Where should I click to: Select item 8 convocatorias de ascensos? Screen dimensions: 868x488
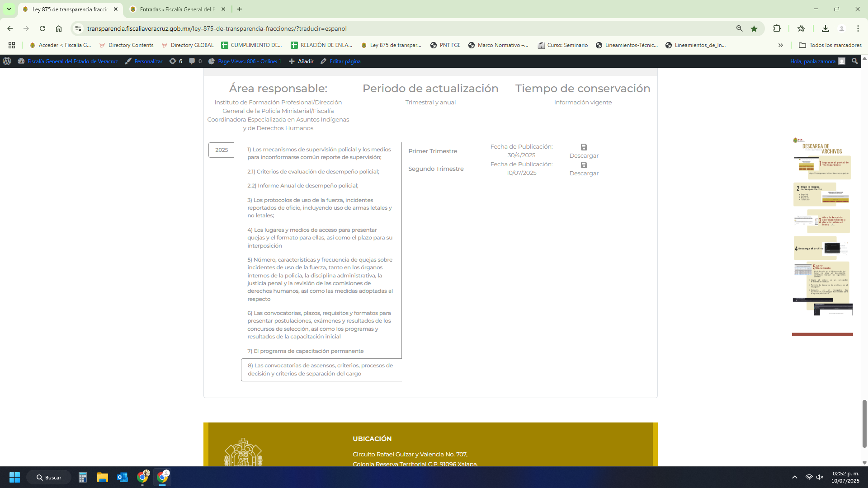(x=320, y=370)
